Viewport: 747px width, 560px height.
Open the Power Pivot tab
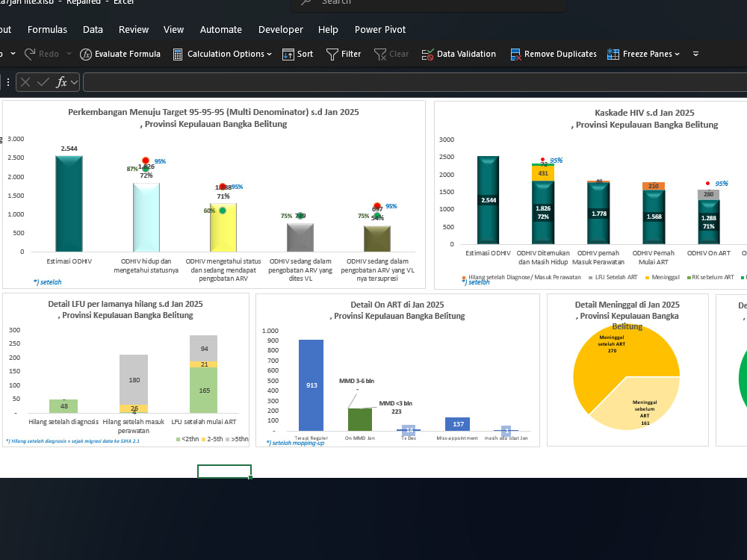380,30
